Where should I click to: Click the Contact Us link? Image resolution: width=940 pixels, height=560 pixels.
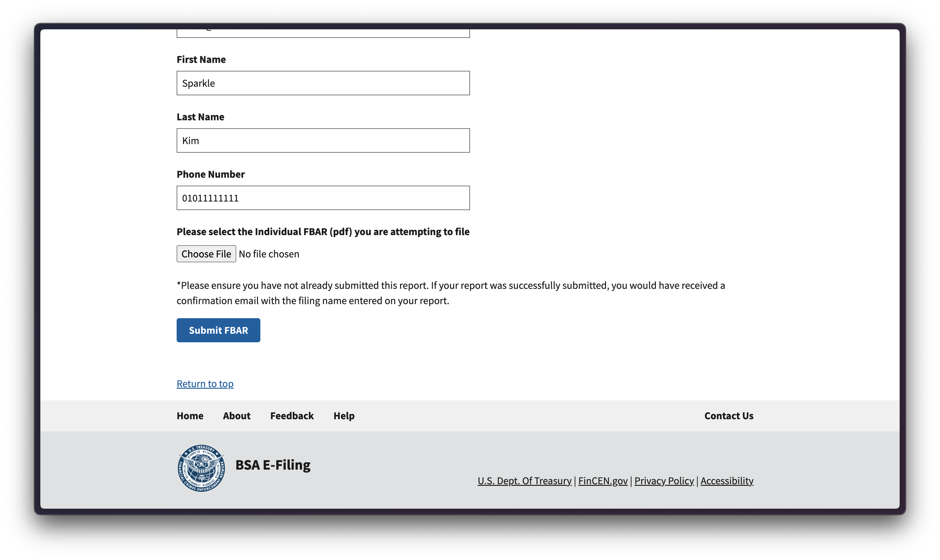[729, 416]
